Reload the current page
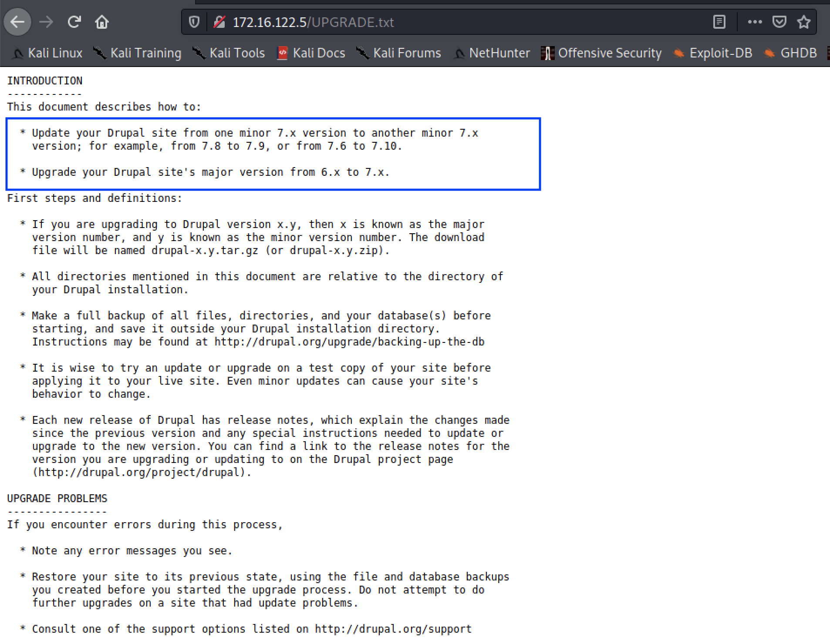This screenshot has height=644, width=830. pos(74,22)
